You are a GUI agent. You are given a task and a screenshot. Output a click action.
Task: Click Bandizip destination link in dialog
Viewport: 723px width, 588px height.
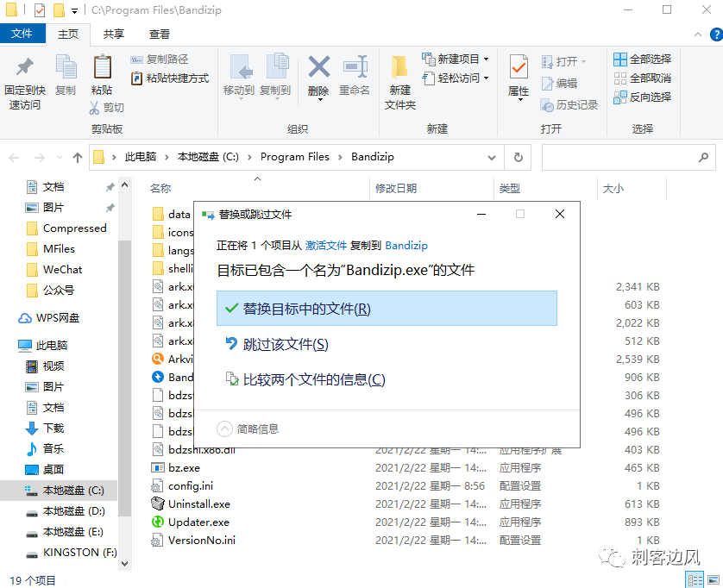click(x=406, y=246)
